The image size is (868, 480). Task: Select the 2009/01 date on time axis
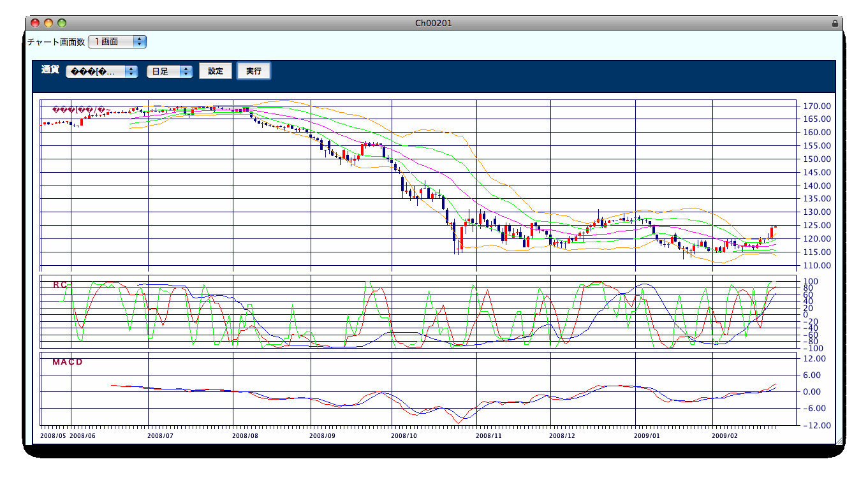648,436
